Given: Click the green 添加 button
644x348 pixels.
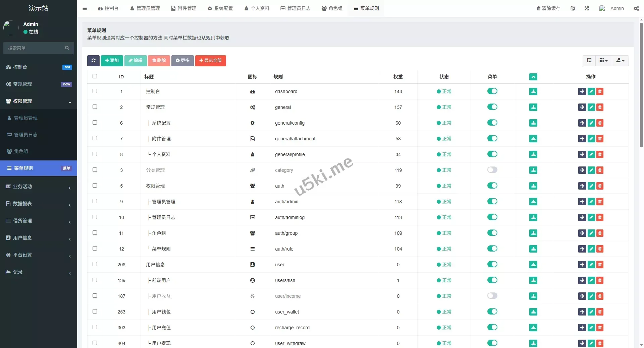Looking at the screenshot, I should pos(112,61).
